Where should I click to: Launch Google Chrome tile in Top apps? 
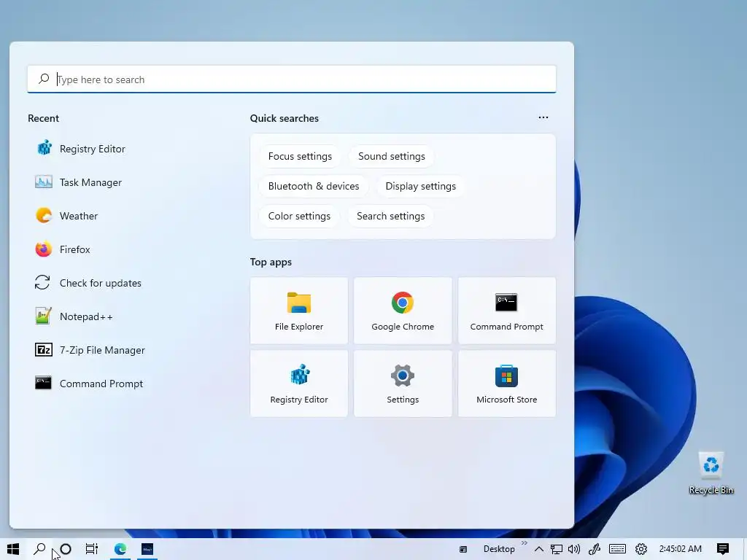[403, 311]
